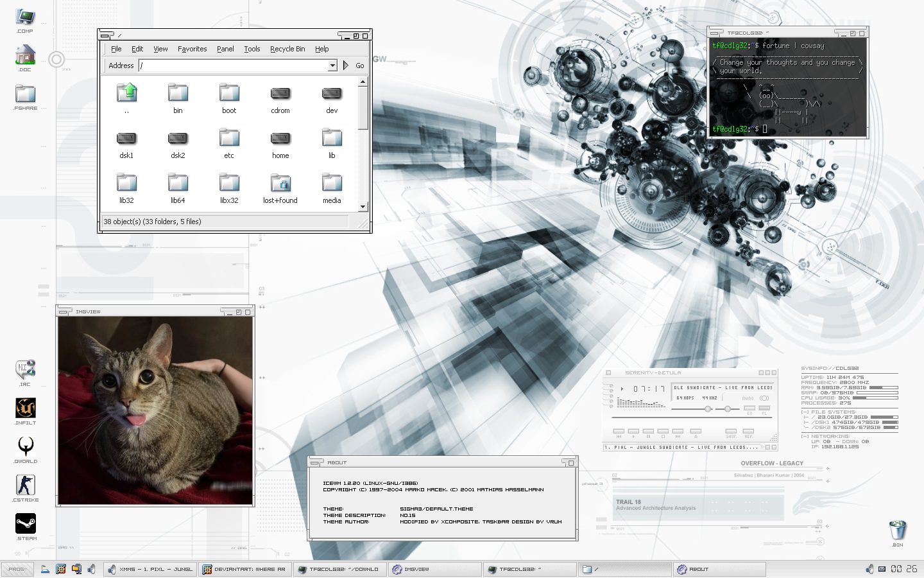
Task: Click the XMMS play button
Action: (633, 432)
